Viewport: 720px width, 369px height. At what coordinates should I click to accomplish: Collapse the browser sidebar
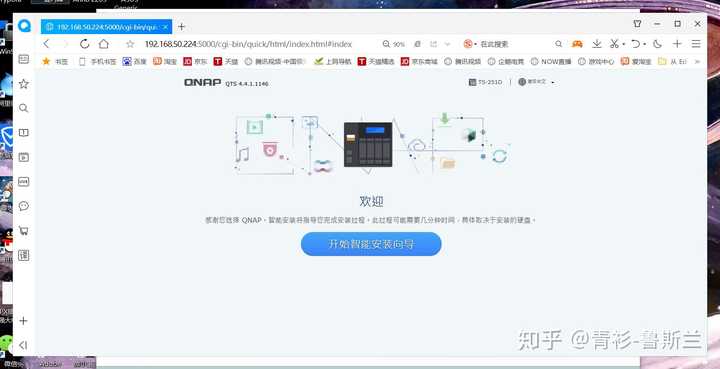click(x=23, y=345)
